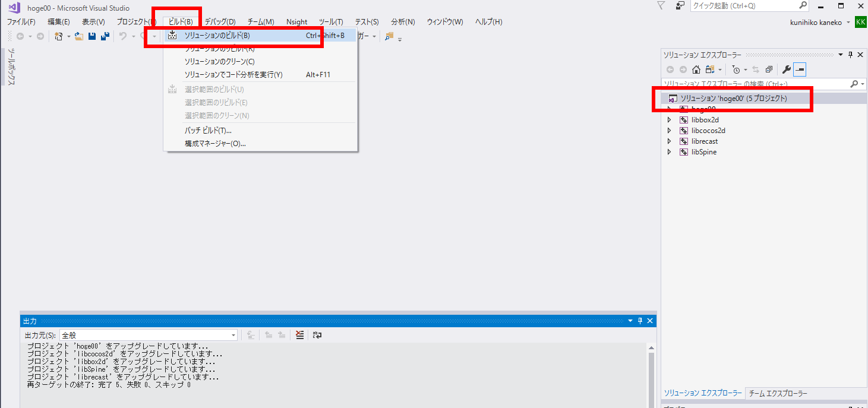Open バッチ ビルド(T)... dialog
The width and height of the screenshot is (868, 408).
point(261,131)
